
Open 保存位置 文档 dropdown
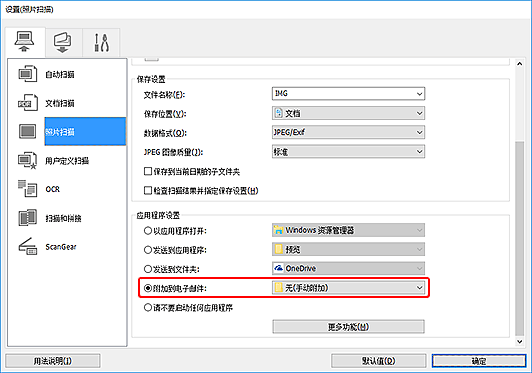[348, 113]
